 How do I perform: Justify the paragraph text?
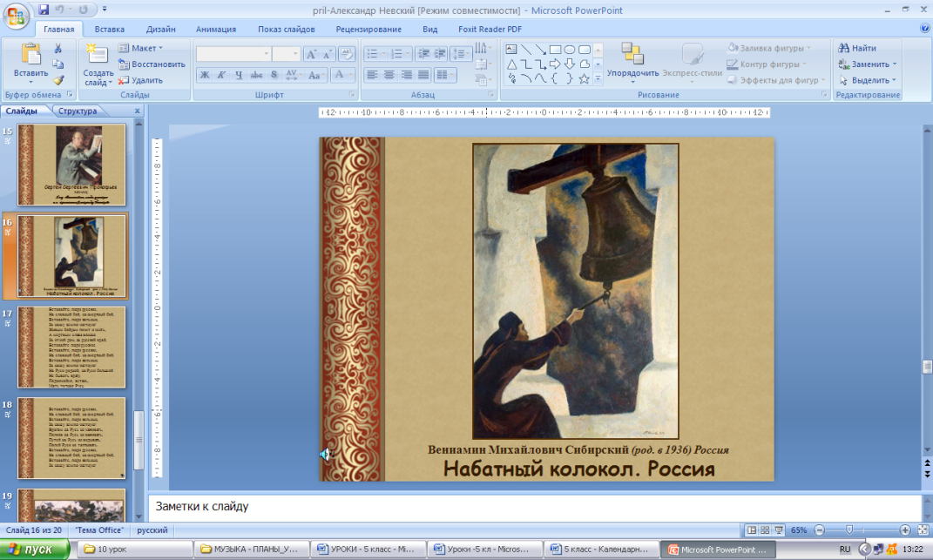(x=423, y=75)
